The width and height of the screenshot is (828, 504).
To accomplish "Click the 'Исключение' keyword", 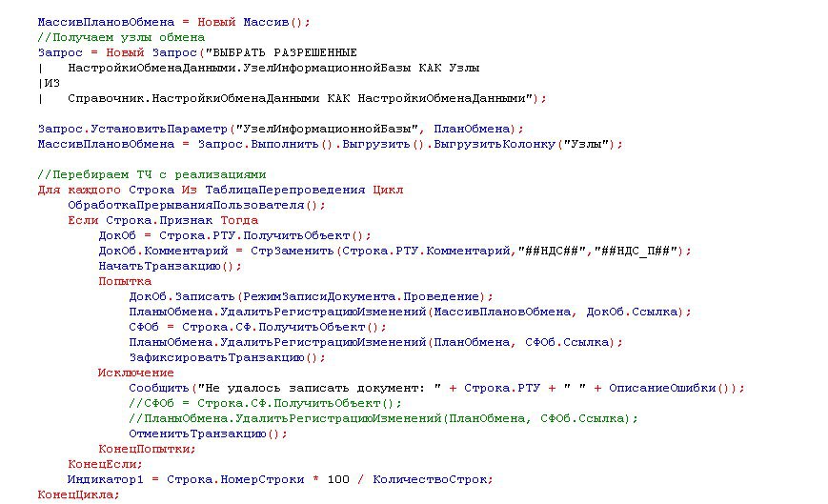I will click(135, 373).
